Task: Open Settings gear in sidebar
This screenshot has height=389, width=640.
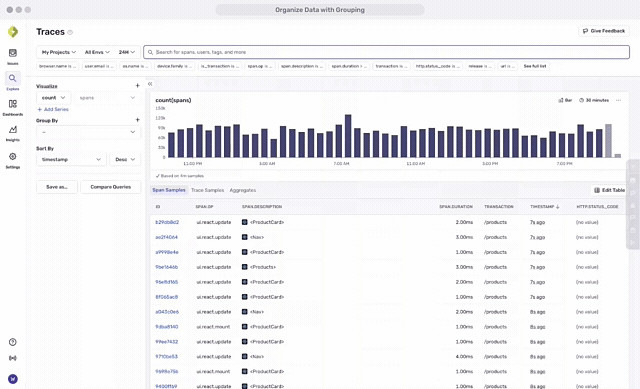Action: point(13,160)
